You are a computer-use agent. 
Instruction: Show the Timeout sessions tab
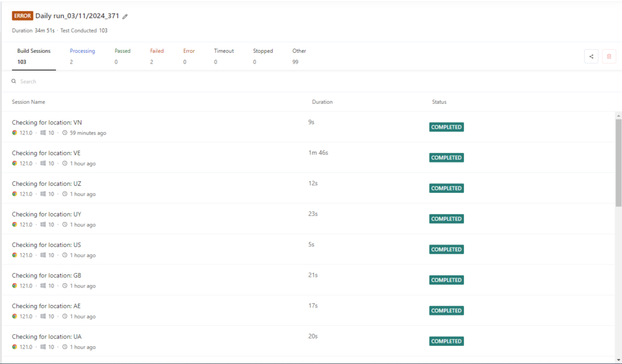click(x=224, y=56)
